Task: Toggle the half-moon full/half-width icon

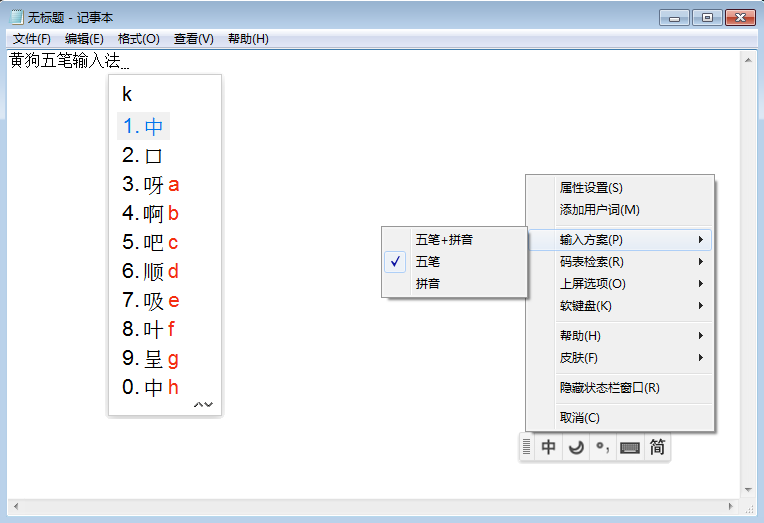Action: click(575, 448)
